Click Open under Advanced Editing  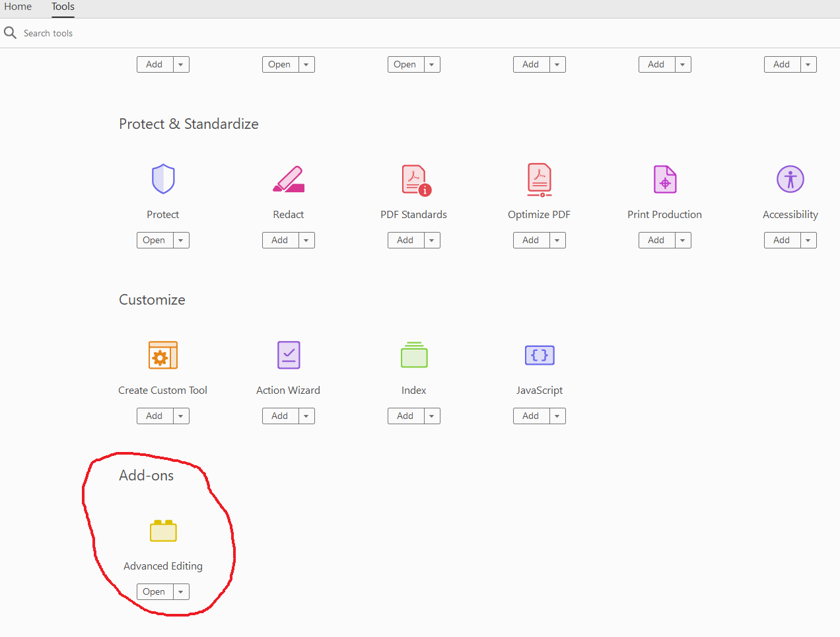(154, 591)
